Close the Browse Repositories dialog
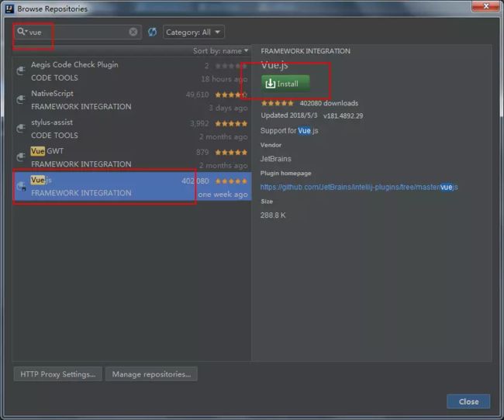Screen dimensions: 504x420 [x=468, y=401]
